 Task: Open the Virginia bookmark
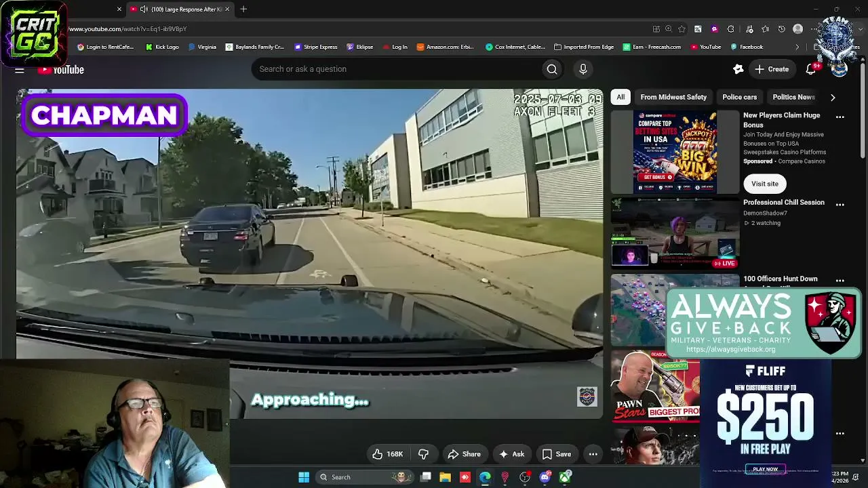(x=203, y=47)
